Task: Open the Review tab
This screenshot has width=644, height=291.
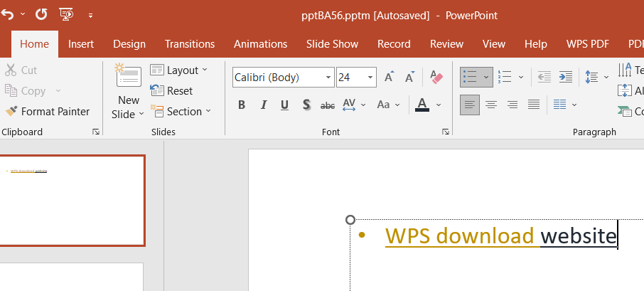Action: click(446, 44)
